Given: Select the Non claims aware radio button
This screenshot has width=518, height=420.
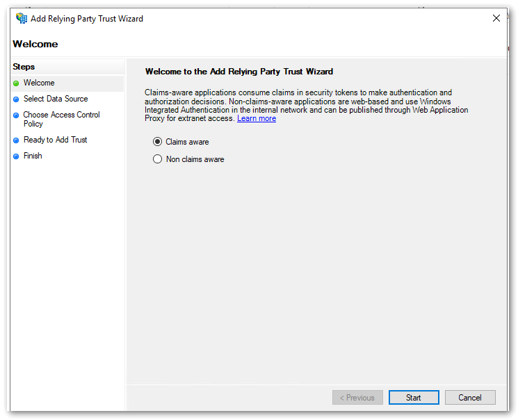Looking at the screenshot, I should (157, 159).
